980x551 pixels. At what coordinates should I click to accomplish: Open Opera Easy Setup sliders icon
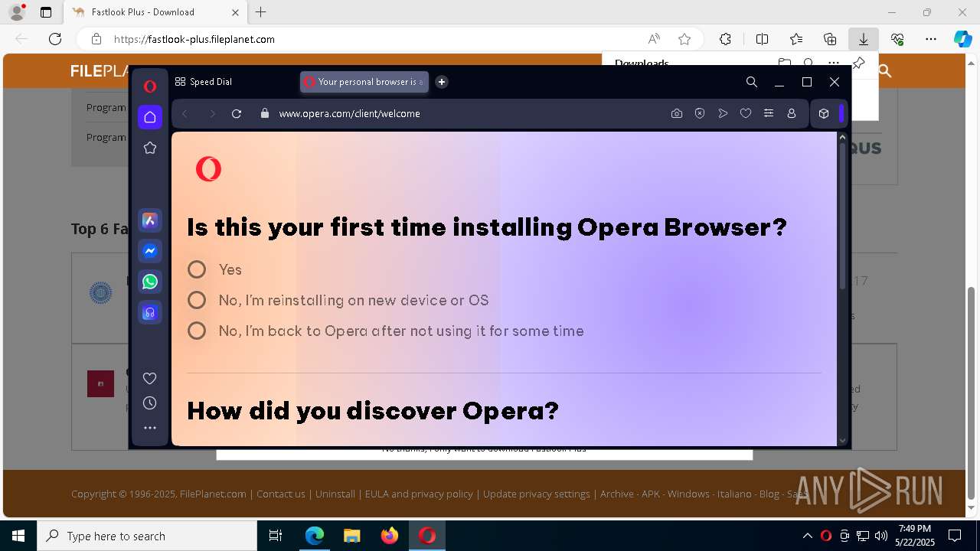tap(769, 113)
